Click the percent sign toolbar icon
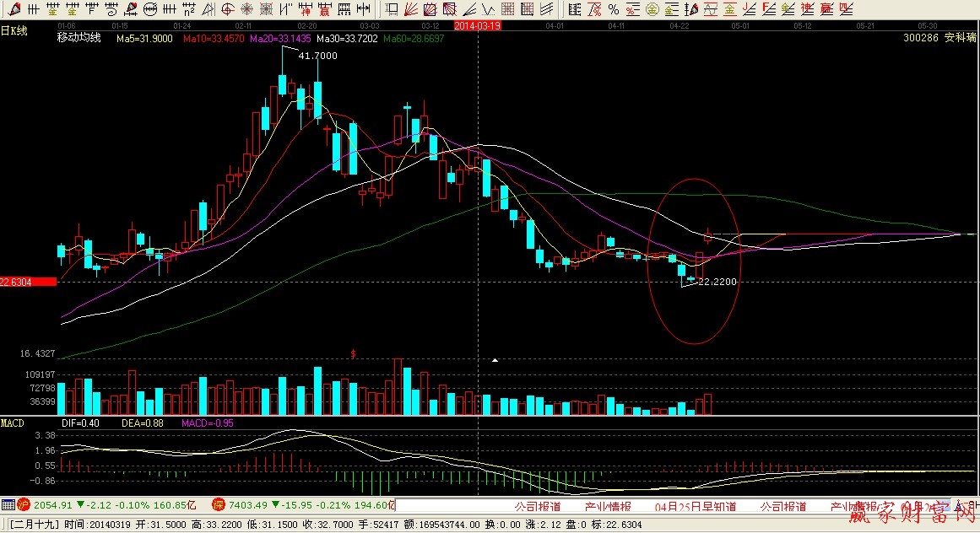 tap(613, 9)
